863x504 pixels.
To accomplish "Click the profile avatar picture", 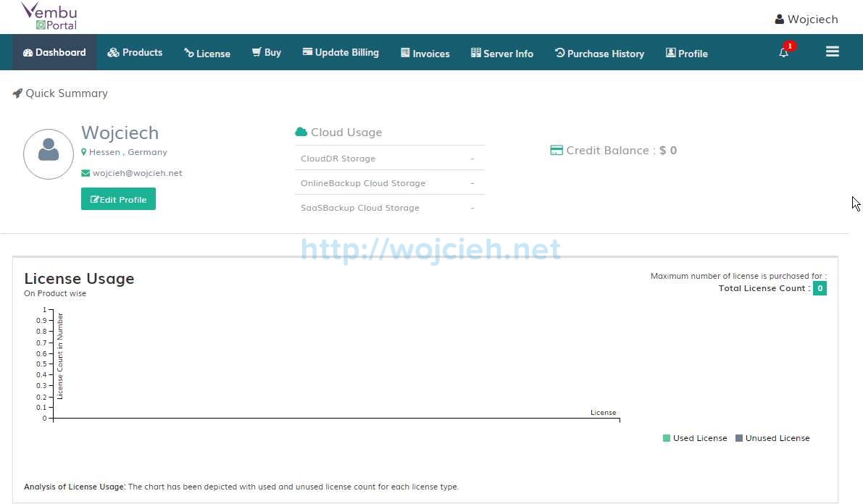I will pos(49,154).
